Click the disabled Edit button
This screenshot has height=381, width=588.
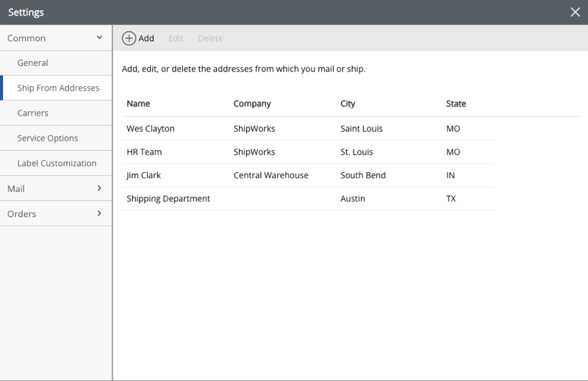tap(176, 38)
